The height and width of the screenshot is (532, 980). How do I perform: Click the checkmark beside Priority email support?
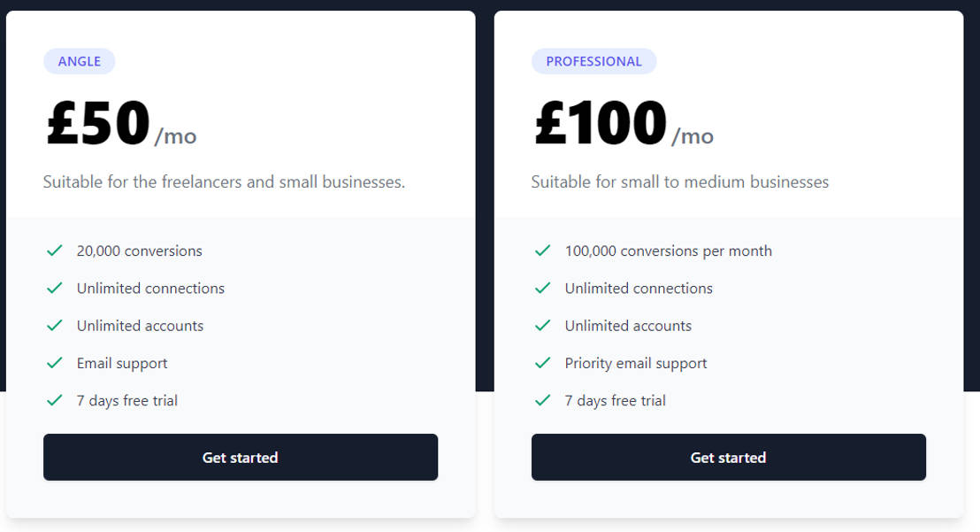click(542, 363)
